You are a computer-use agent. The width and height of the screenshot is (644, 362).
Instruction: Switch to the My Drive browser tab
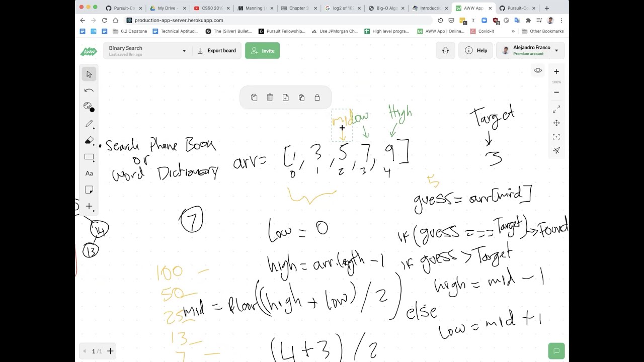pos(168,8)
